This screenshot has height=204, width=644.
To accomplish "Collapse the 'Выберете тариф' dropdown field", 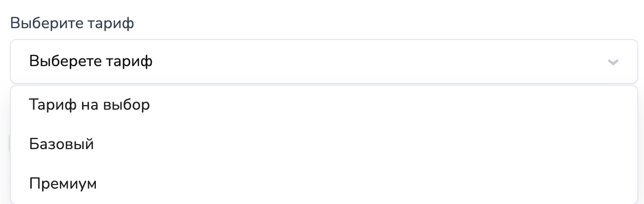I will (324, 62).
